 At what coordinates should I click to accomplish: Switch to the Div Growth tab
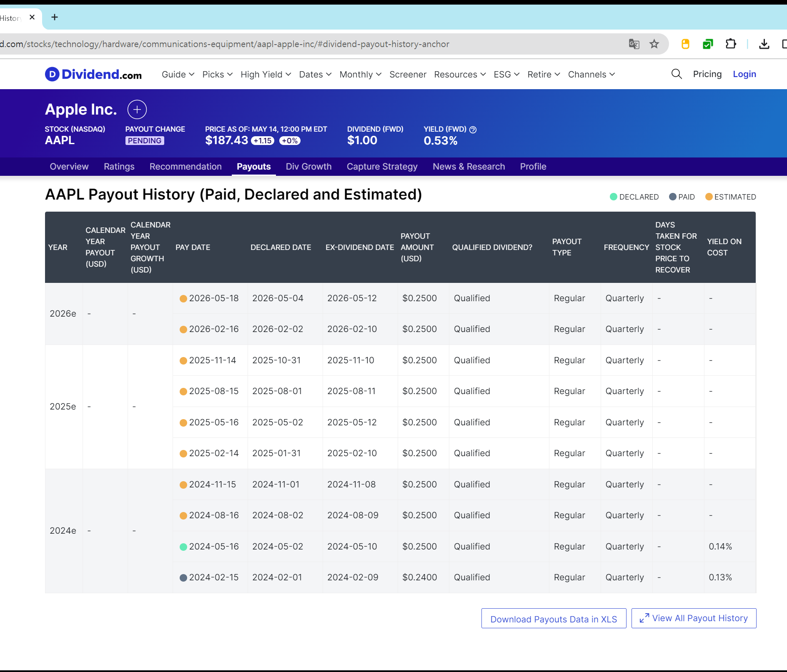coord(309,167)
